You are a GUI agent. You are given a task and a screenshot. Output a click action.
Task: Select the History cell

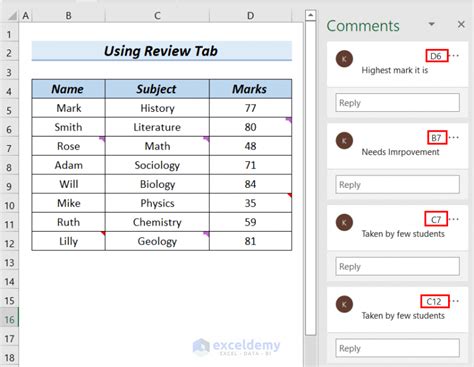coord(157,108)
